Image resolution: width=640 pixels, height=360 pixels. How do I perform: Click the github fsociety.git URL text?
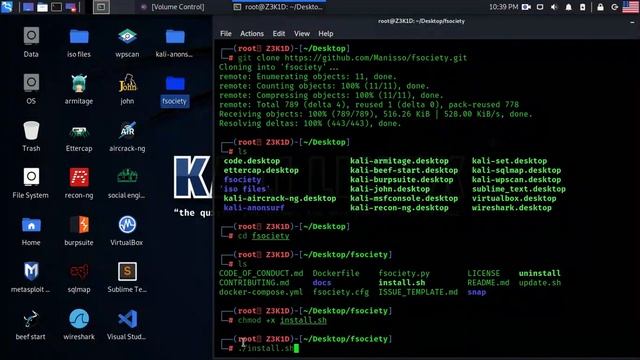tap(376, 58)
